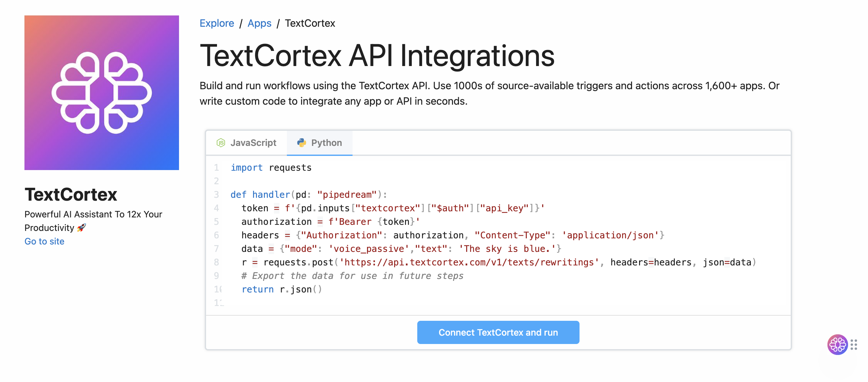Click the 'return r.json()' code line
Image resolution: width=868 pixels, height=382 pixels.
(282, 289)
